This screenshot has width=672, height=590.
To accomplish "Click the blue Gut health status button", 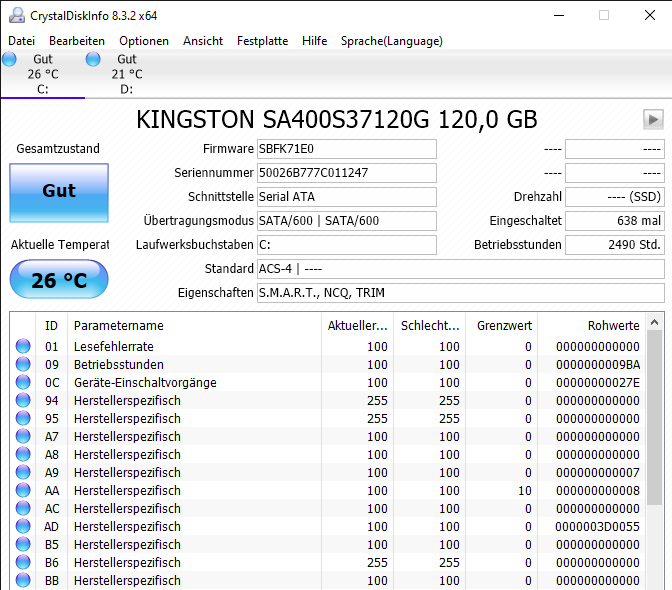I will pyautogui.click(x=59, y=192).
